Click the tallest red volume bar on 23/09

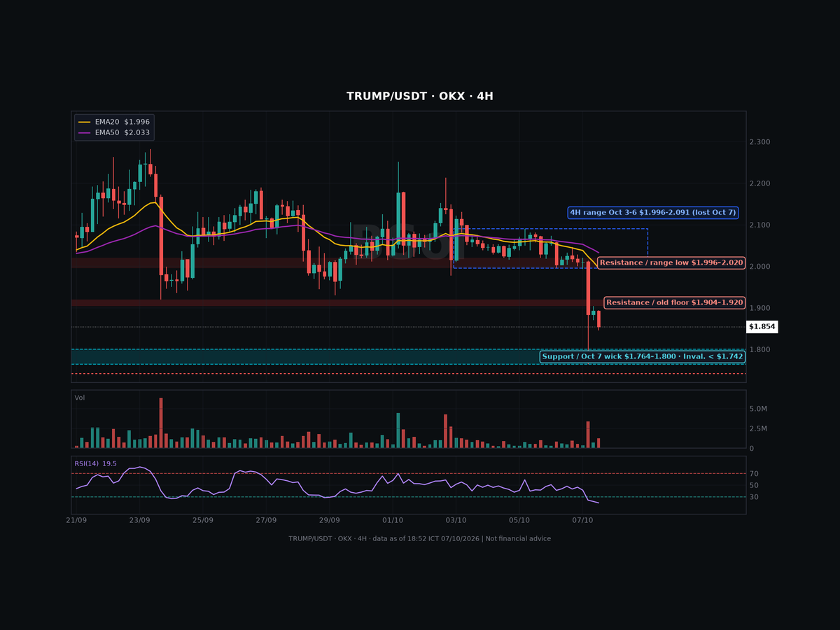click(x=161, y=423)
